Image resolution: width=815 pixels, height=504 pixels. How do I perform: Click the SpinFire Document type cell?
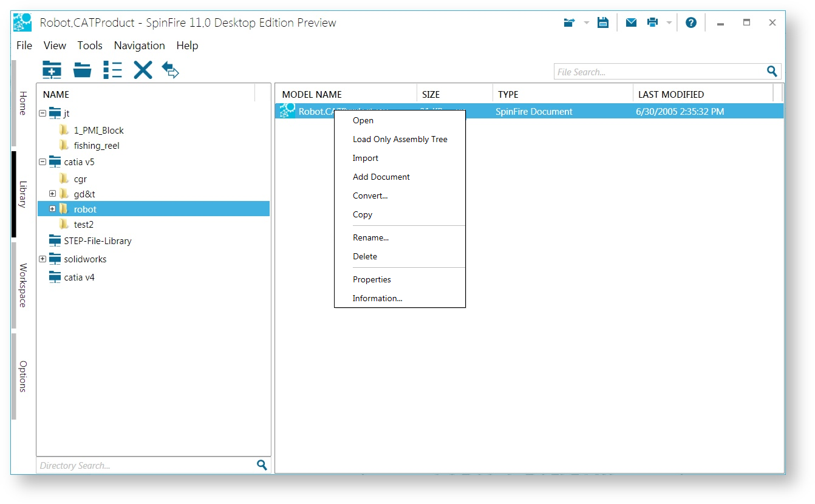tap(534, 111)
